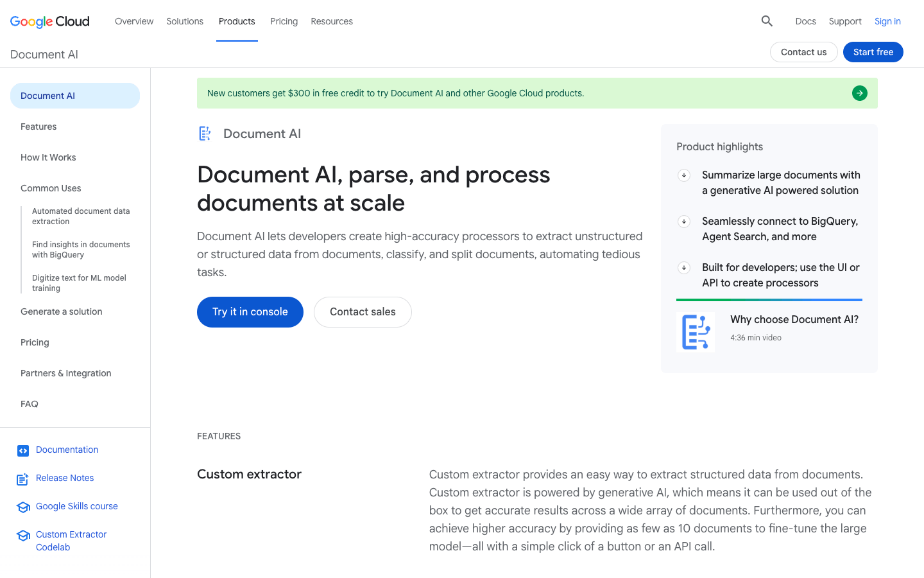Open Digitize text for ML model training
This screenshot has width=924, height=578.
pyautogui.click(x=79, y=283)
